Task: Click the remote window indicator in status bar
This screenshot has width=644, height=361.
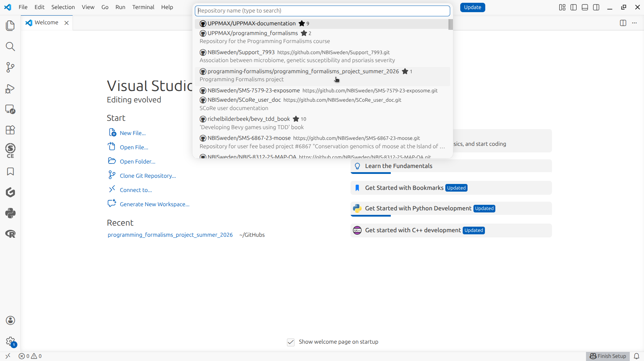Action: (8, 356)
